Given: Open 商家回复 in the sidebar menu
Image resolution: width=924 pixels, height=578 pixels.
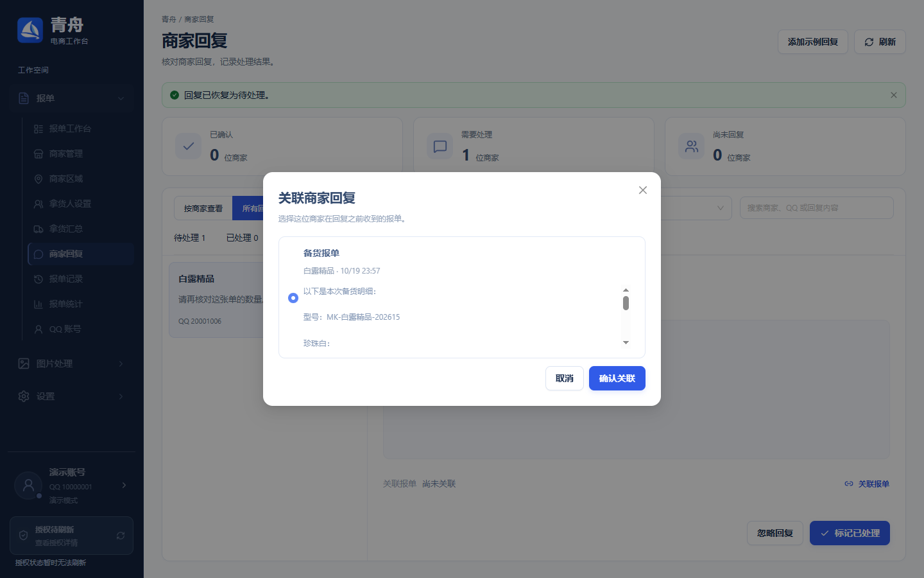Looking at the screenshot, I should [x=81, y=254].
